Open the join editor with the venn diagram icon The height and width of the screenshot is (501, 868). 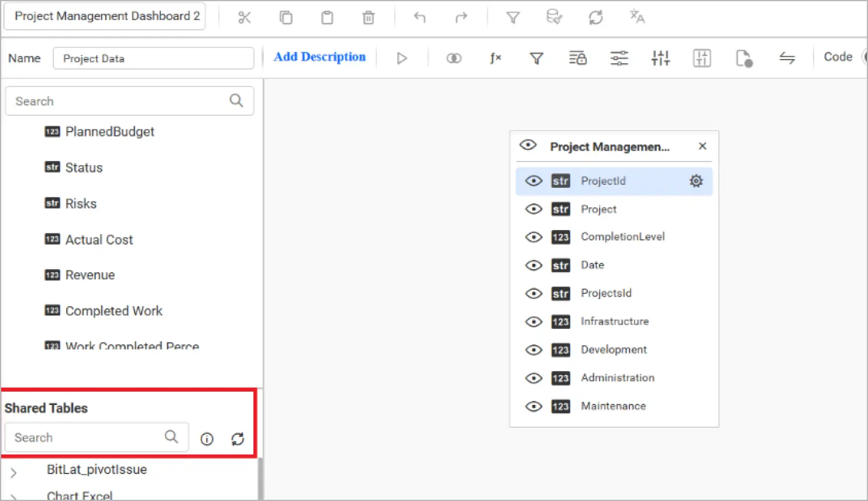click(x=454, y=57)
